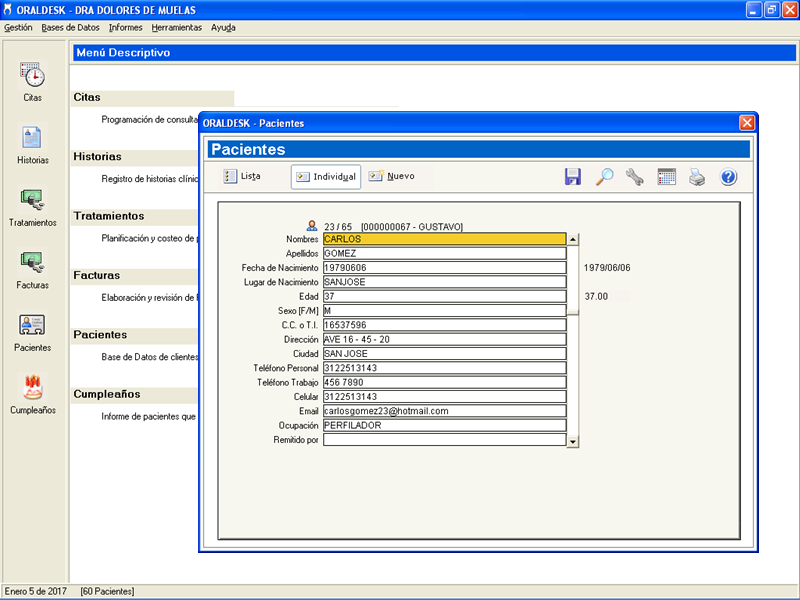This screenshot has width=800, height=600.
Task: Restore down the main ORALDESK window
Action: pos(772,10)
